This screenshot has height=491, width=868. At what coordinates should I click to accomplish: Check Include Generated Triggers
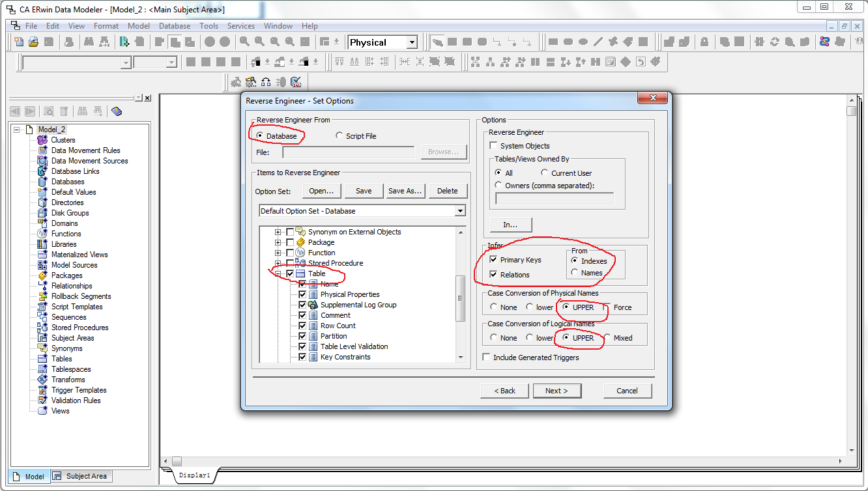(x=486, y=358)
